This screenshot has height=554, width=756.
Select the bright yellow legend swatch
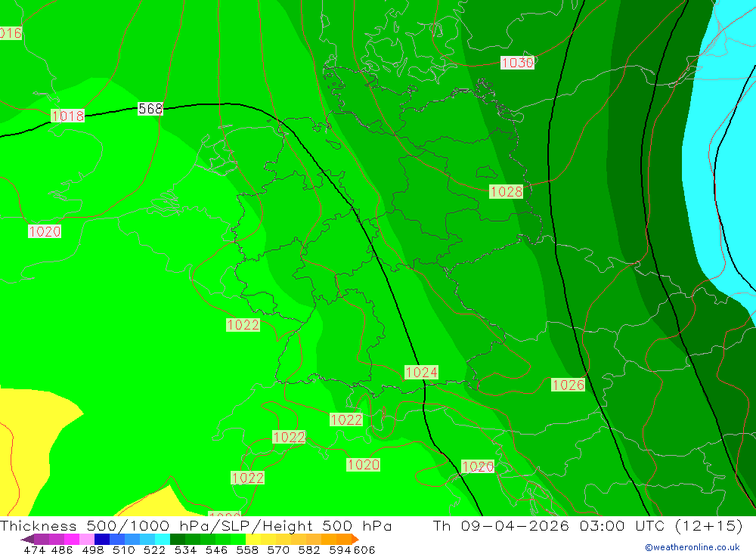point(253,539)
